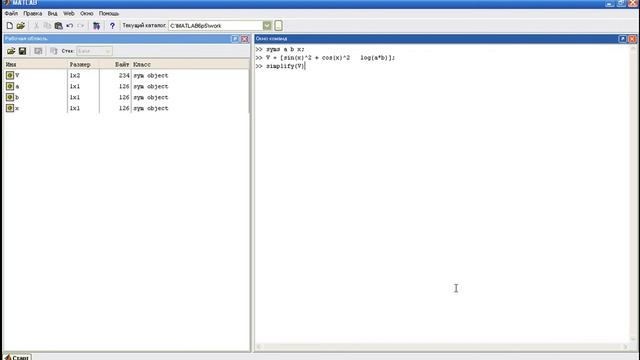Image resolution: width=640 pixels, height=360 pixels.
Task: Paste from clipboard icon
Action: point(58,26)
